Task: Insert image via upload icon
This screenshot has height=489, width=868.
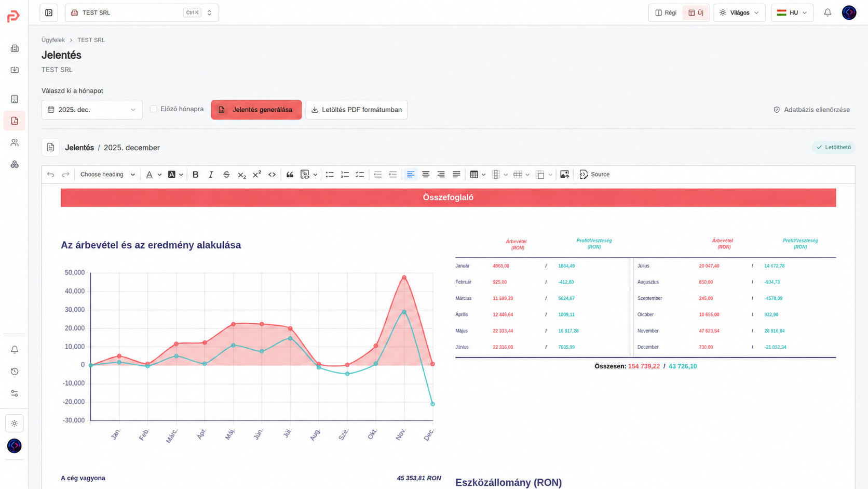Action: [x=564, y=175]
